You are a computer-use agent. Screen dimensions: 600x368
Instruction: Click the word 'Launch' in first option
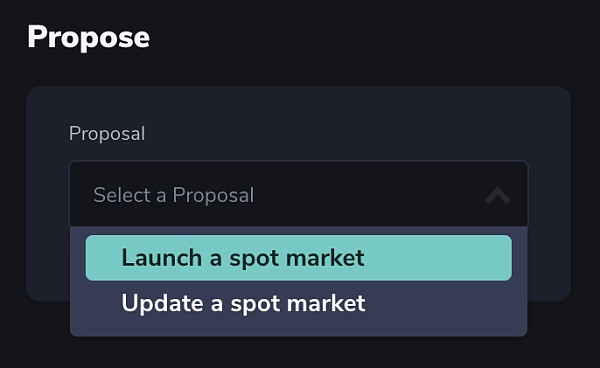162,257
